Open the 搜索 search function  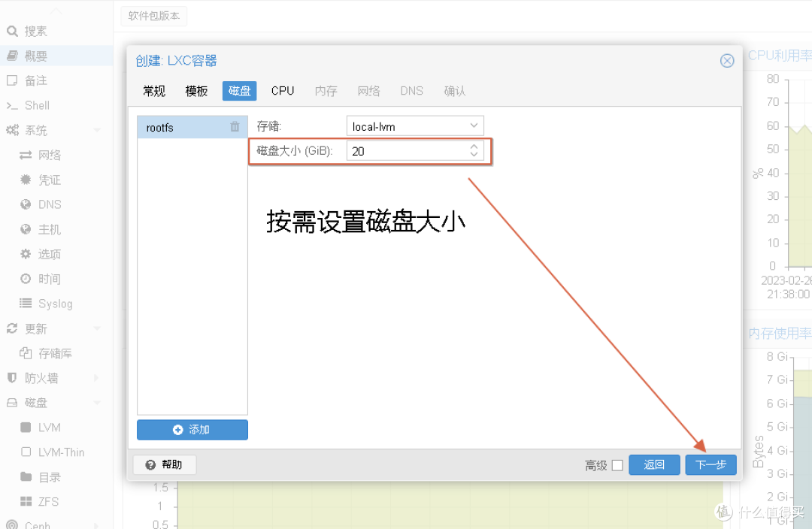click(x=32, y=31)
